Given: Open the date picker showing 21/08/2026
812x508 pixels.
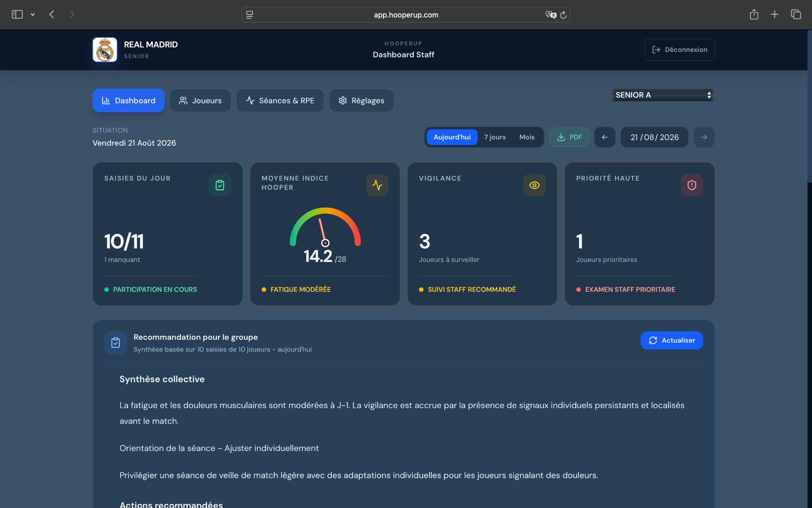Looking at the screenshot, I should pos(654,137).
